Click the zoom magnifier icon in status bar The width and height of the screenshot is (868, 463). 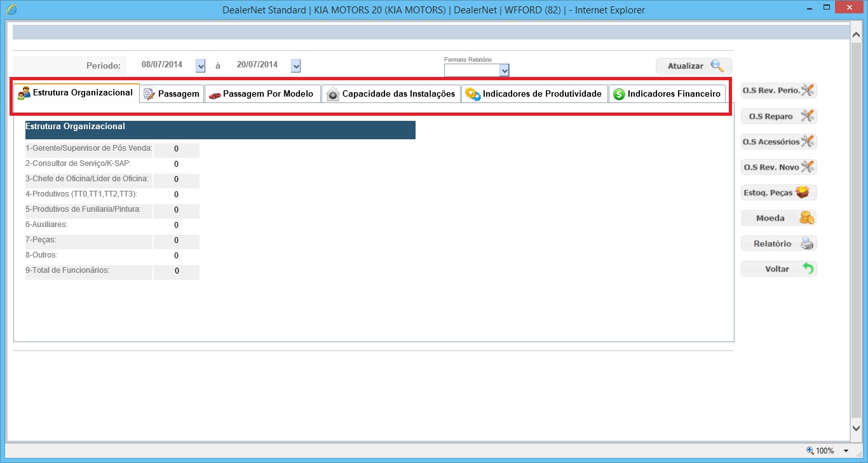point(810,450)
